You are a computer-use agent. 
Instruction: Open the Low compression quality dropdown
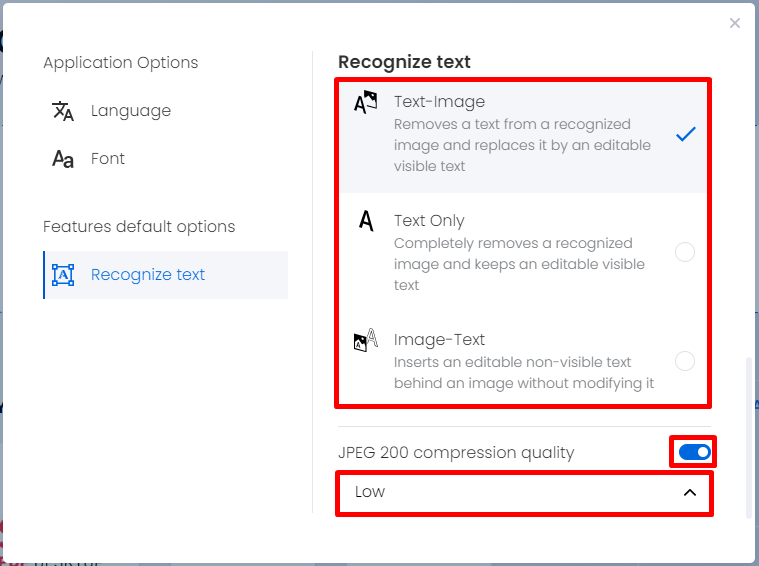[524, 493]
